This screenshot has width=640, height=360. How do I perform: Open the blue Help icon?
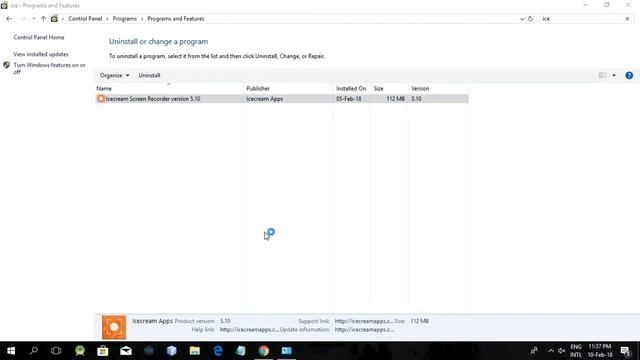click(629, 75)
